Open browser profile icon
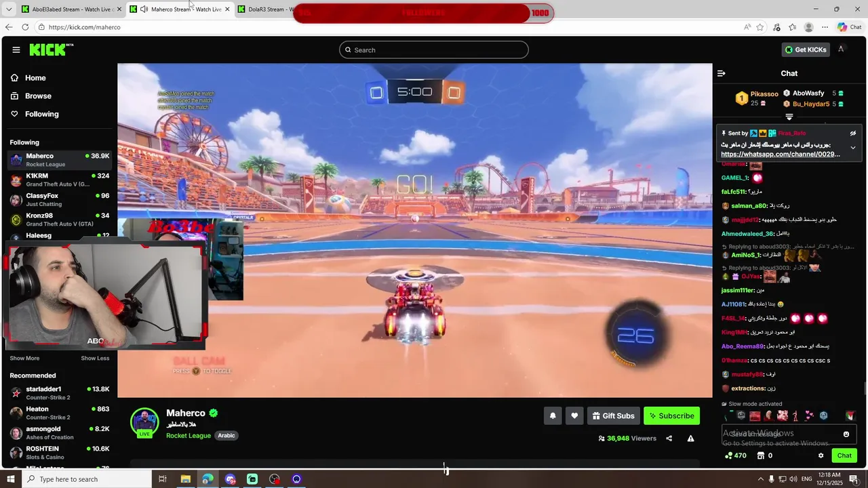 click(808, 27)
